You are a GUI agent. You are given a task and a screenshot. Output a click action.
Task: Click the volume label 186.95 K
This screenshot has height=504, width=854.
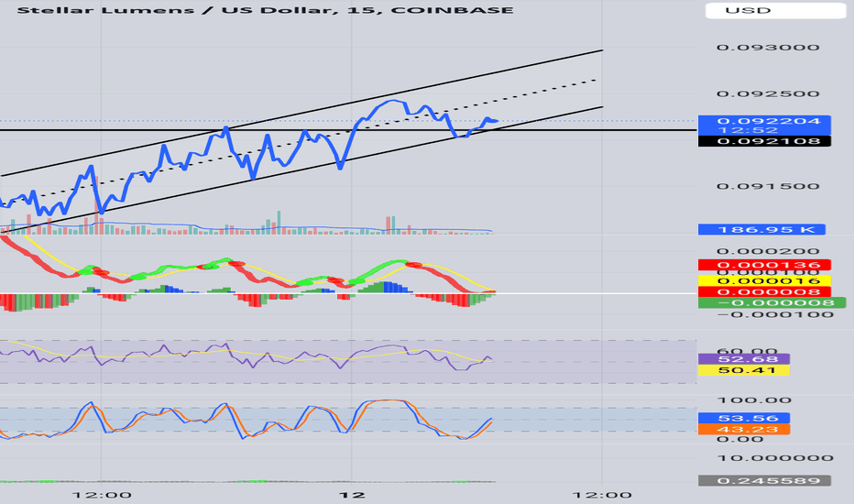[761, 229]
